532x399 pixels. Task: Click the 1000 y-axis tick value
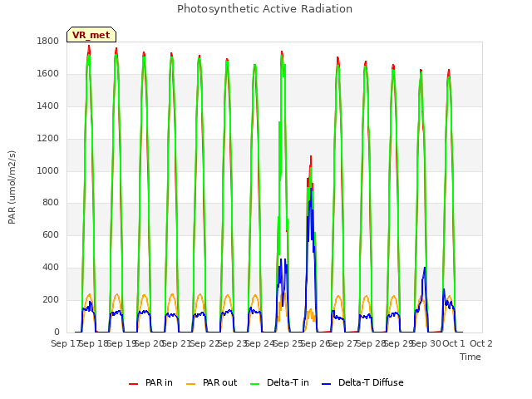pos(48,170)
